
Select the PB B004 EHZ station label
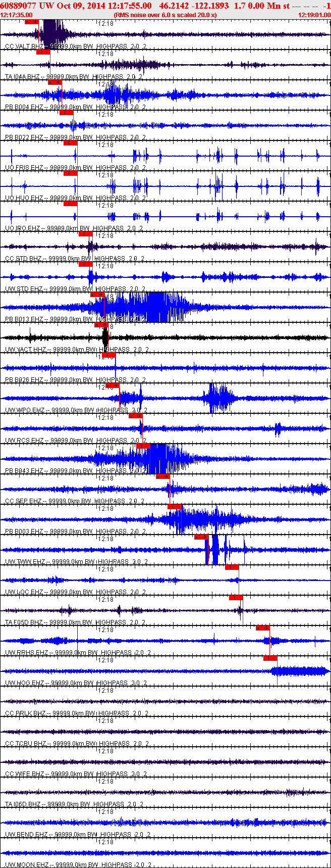click(x=24, y=107)
